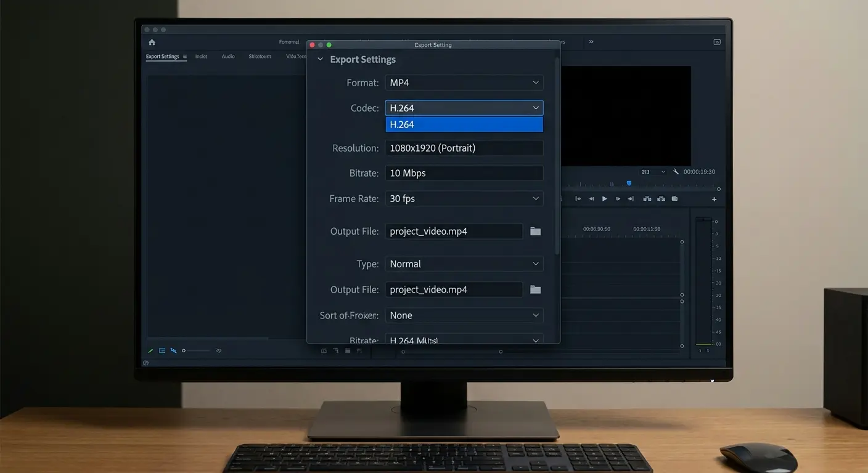Viewport: 868px width, 473px height.
Task: Click the 00:00:19:30 timecode
Action: pyautogui.click(x=699, y=172)
